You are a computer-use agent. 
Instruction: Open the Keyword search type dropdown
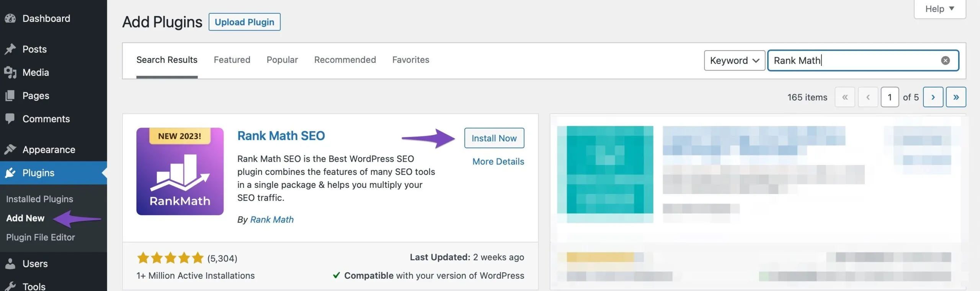pos(734,61)
